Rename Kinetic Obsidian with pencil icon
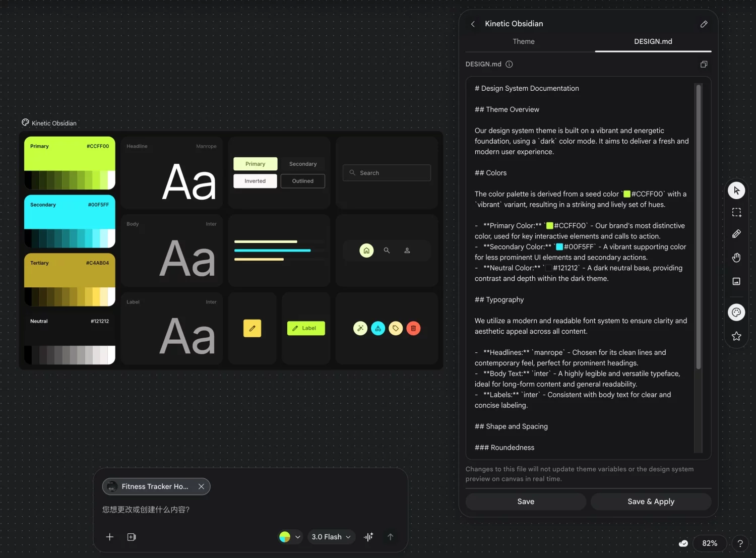The image size is (756, 558). pyautogui.click(x=704, y=24)
